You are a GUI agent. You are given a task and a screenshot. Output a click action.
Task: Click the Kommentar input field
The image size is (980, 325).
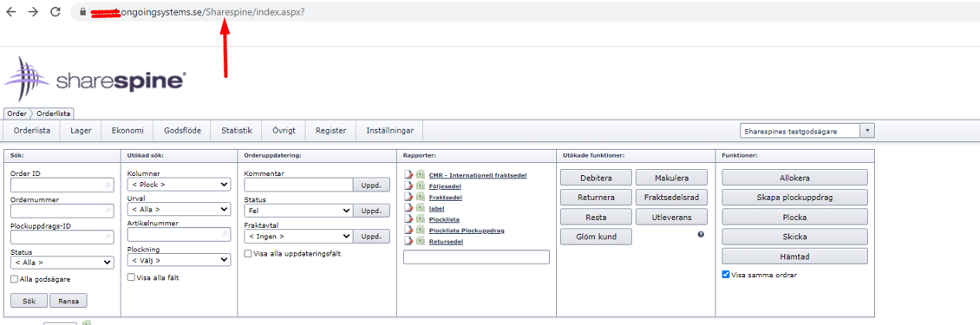[x=298, y=185]
